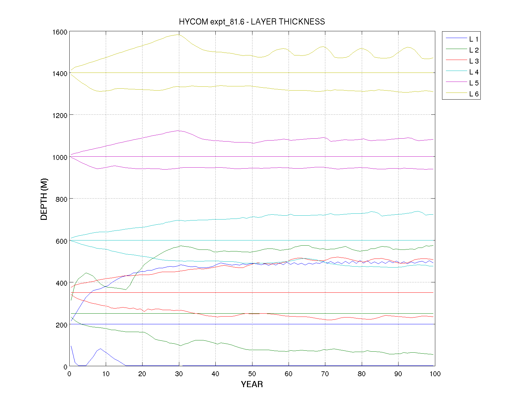This screenshot has height=411, width=532.
Task: Click the 1000 tick label on the depth axis
Action: click(60, 157)
